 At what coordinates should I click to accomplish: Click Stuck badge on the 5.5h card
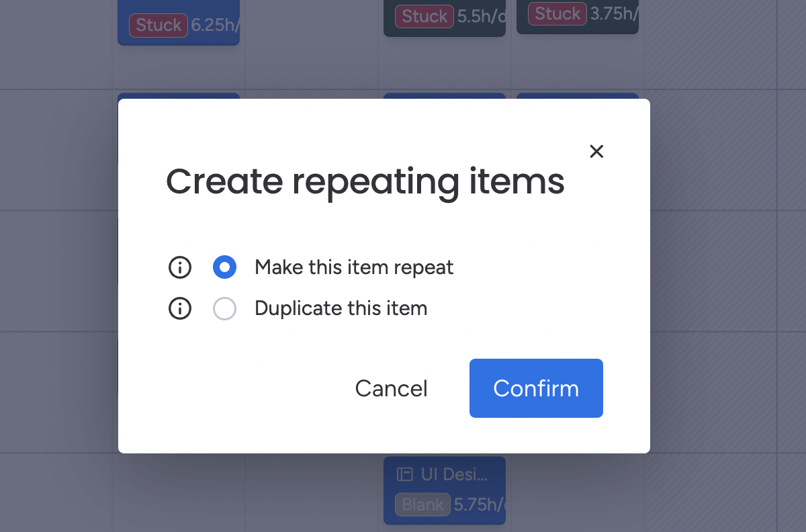(424, 17)
